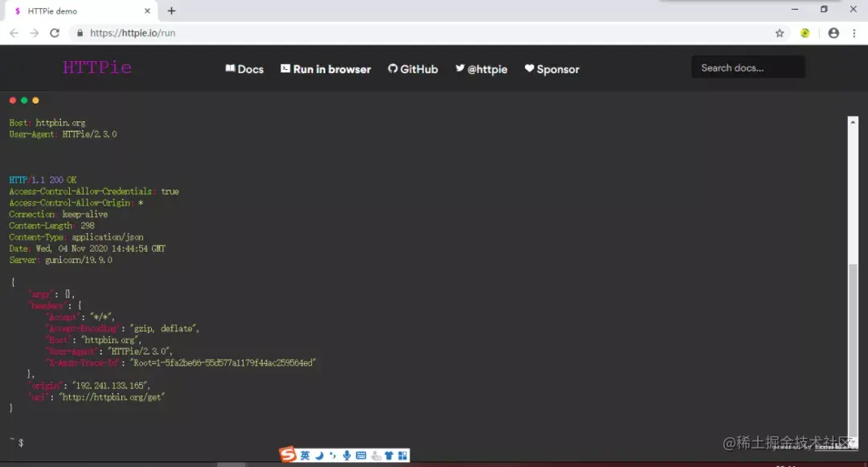Viewport: 868px width, 467px height.
Task: Minimize the browser window
Action: (x=795, y=10)
